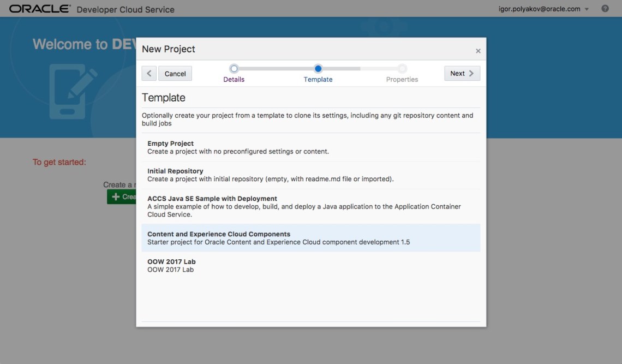Open the igor.polyakov@oracle.com user dropdown

pyautogui.click(x=543, y=9)
